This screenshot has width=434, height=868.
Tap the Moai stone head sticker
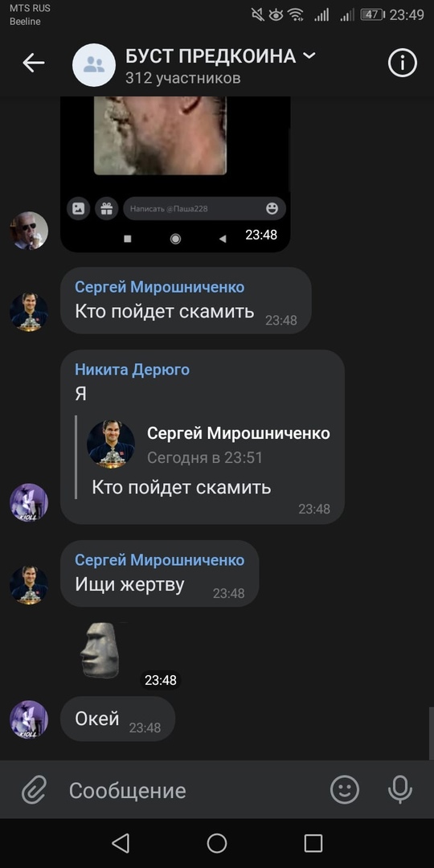pyautogui.click(x=100, y=650)
